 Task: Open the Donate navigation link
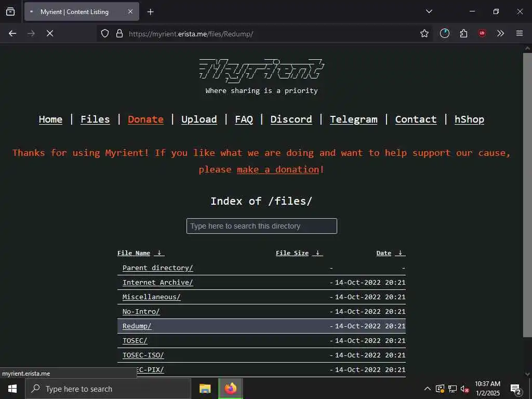tap(145, 119)
